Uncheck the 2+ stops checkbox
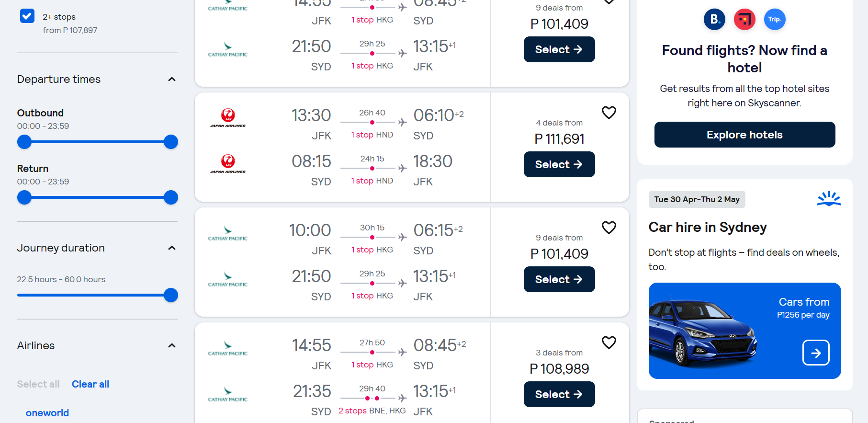Viewport: 868px width, 423px height. 27,16
